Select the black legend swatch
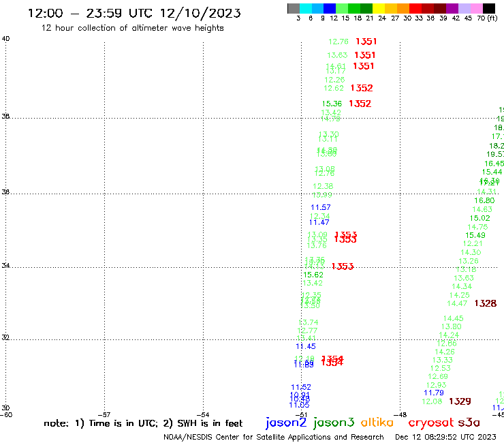The width and height of the screenshot is (504, 443). tap(488, 8)
